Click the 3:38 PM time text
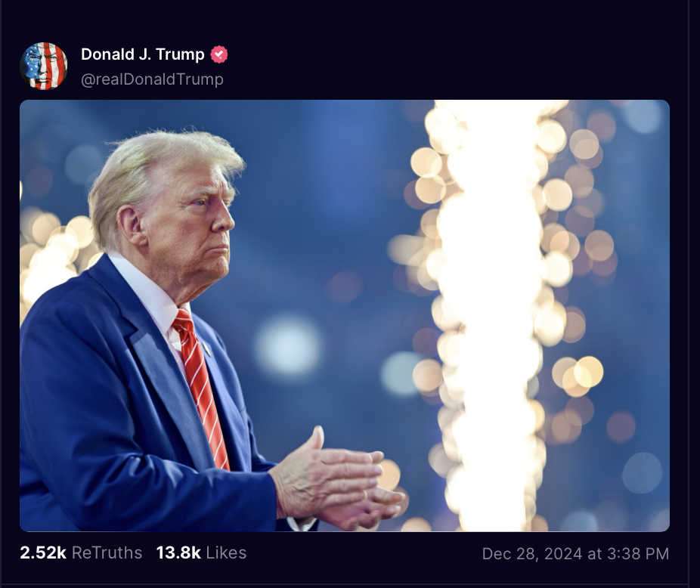Screen dimensions: 700x588 (639, 554)
